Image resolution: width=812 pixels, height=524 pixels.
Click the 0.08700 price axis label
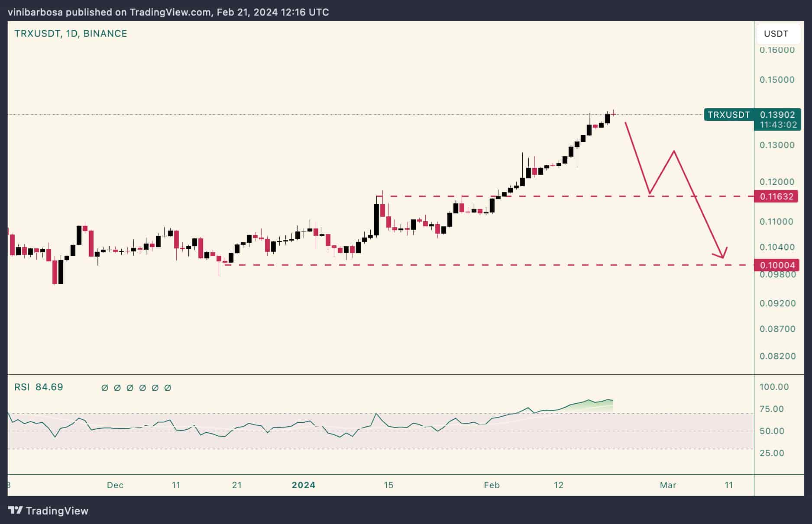click(777, 329)
